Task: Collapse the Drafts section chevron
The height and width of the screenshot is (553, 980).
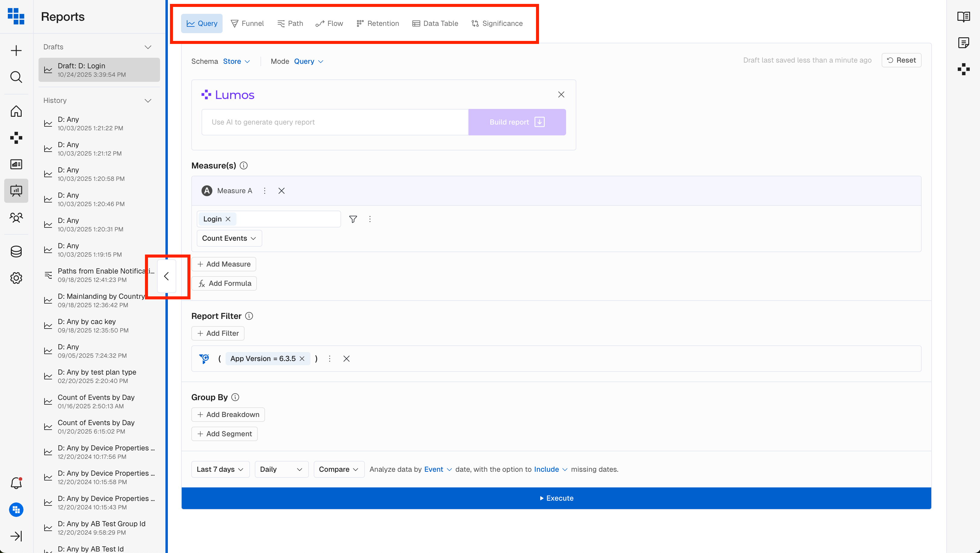Action: [148, 47]
